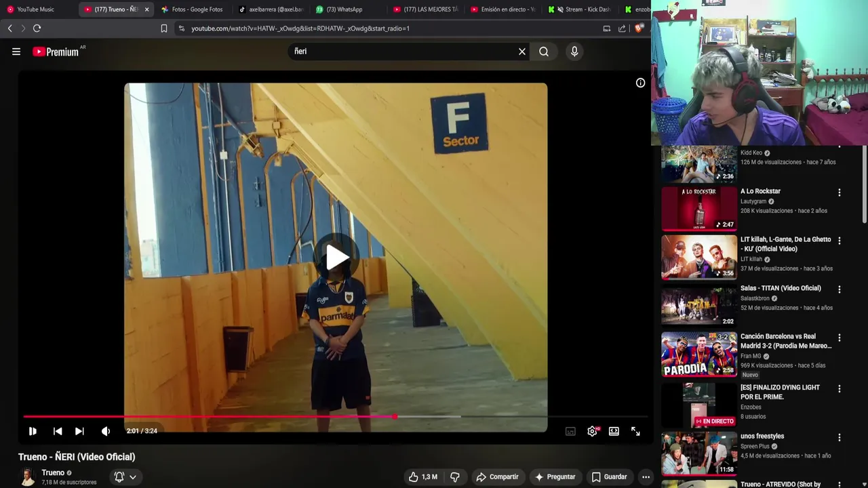Share this page from the address bar
Viewport: 868px width, 488px height.
622,28
